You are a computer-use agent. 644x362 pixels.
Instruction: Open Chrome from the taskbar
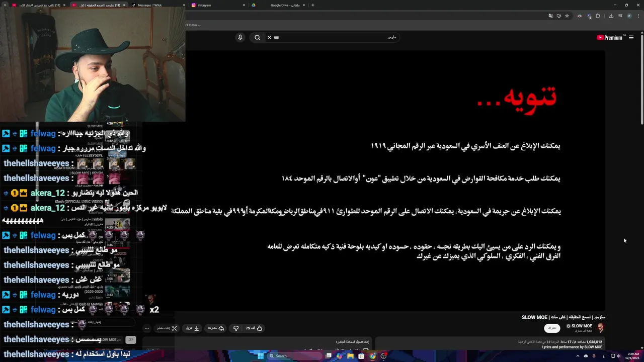[372, 356]
